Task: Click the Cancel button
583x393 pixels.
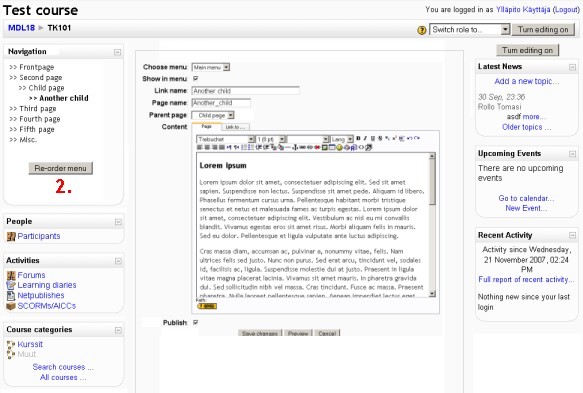Action: (327, 333)
